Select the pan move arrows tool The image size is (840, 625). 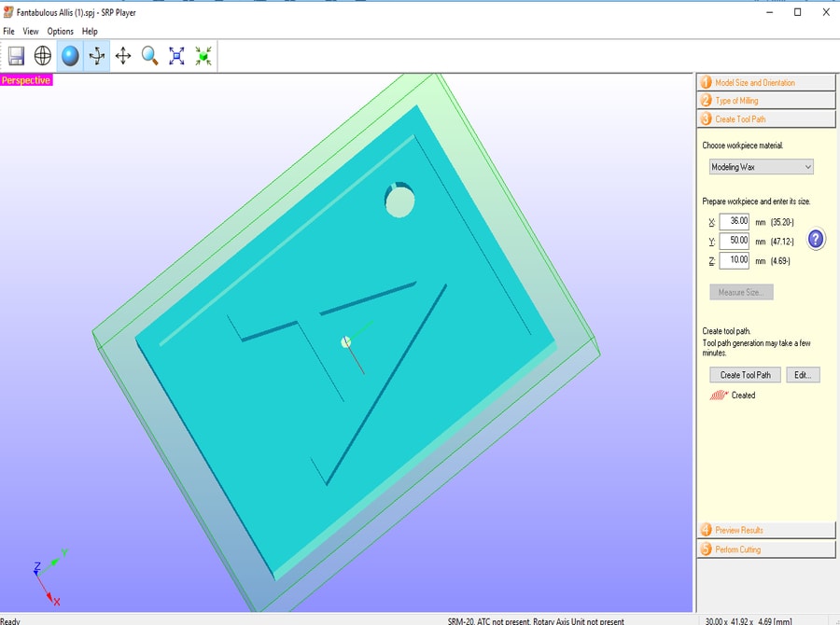[123, 56]
